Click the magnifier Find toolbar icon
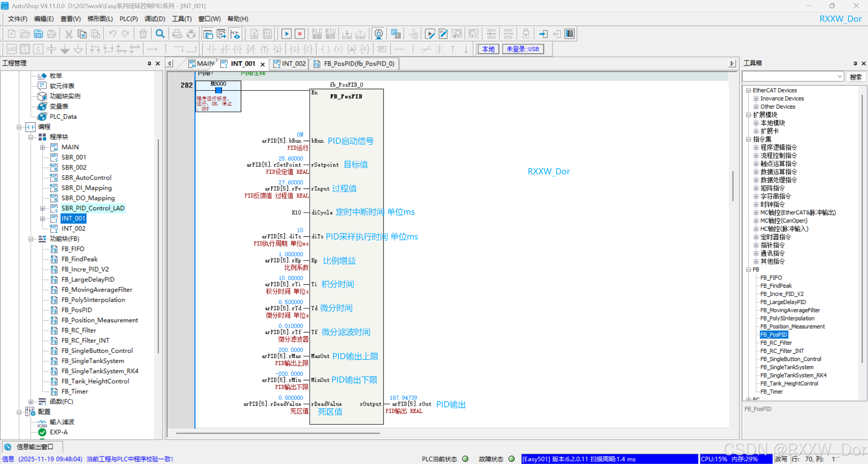Viewport: 868px width, 464px height. click(x=160, y=34)
